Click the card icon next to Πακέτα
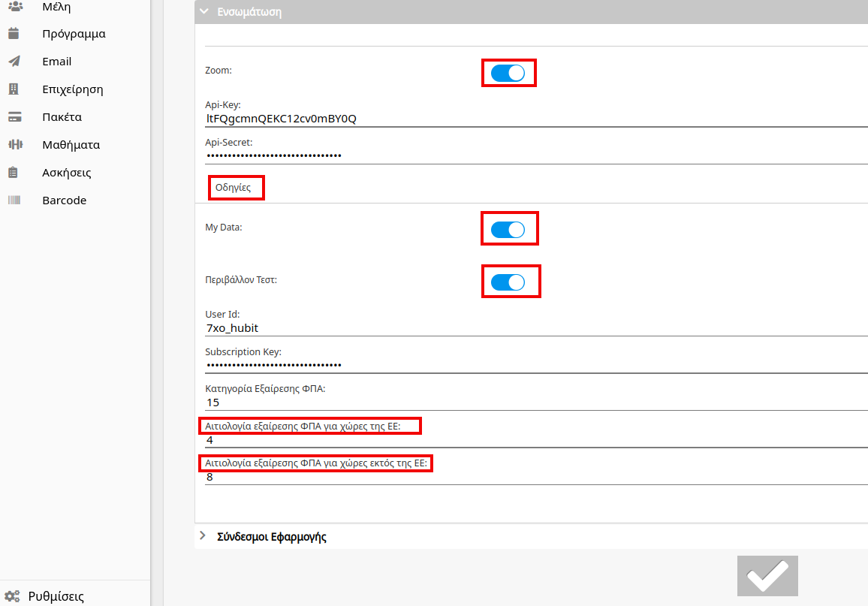Viewport: 868px width, 606px height. [15, 117]
